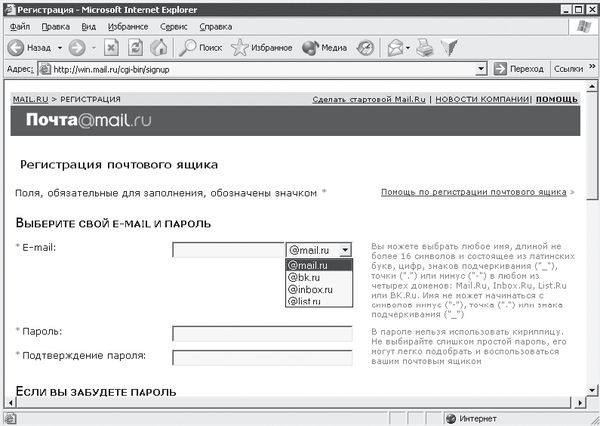Click the Forward navigation arrow icon
600x426 pixels.
pos(77,47)
